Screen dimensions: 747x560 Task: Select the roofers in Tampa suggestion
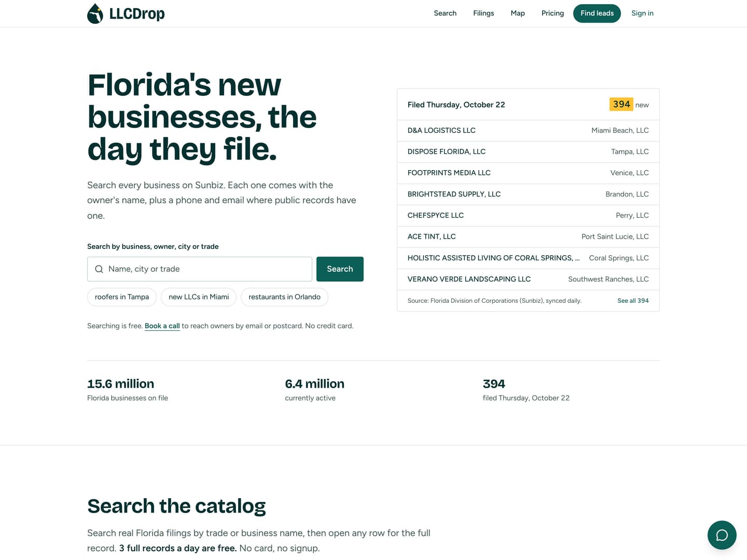click(122, 297)
